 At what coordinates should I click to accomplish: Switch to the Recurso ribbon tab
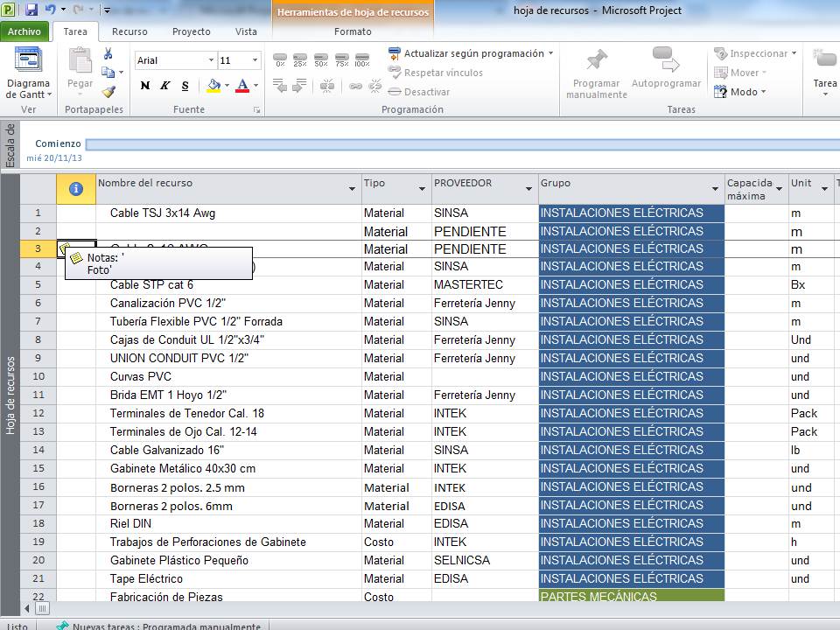pyautogui.click(x=129, y=31)
